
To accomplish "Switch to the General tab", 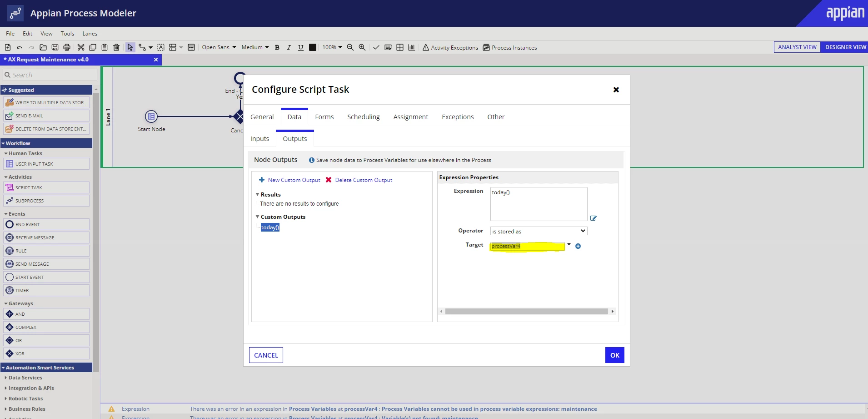I will (x=262, y=117).
